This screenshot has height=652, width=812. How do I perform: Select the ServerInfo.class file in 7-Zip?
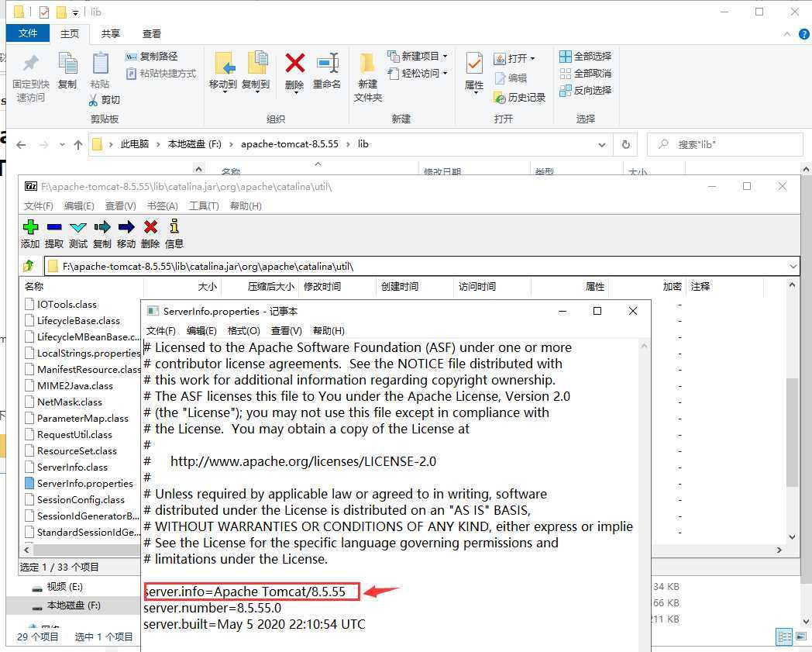[x=67, y=467]
